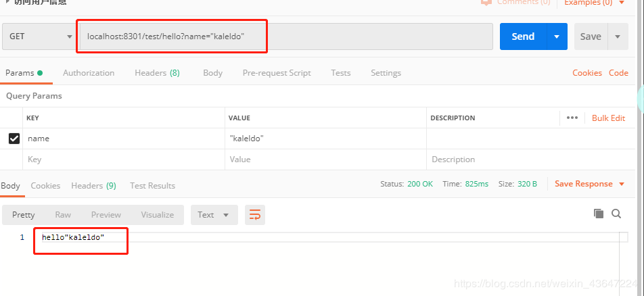Open the Settings tab
This screenshot has height=296, width=644.
tap(386, 73)
